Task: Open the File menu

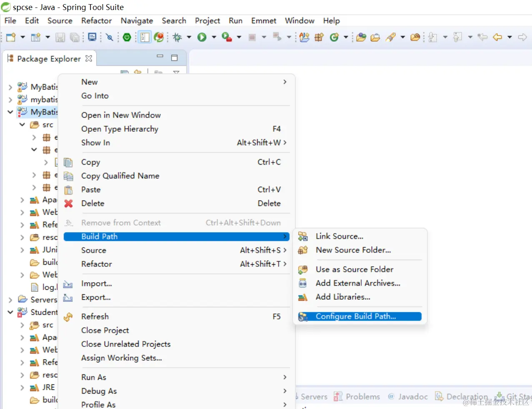Action: click(x=10, y=20)
